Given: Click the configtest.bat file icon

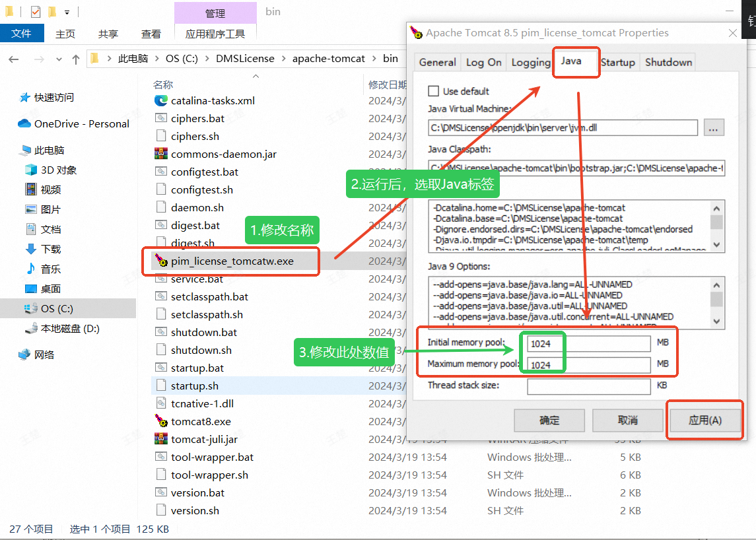Looking at the screenshot, I should tap(160, 172).
